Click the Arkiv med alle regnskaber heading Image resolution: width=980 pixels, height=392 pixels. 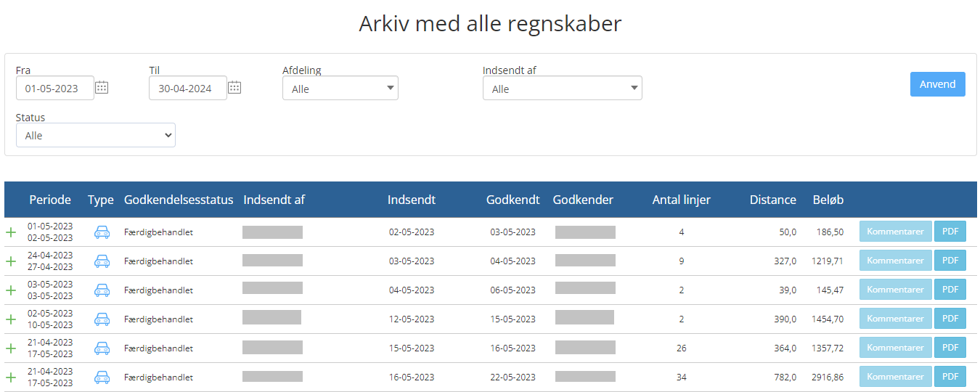(490, 23)
